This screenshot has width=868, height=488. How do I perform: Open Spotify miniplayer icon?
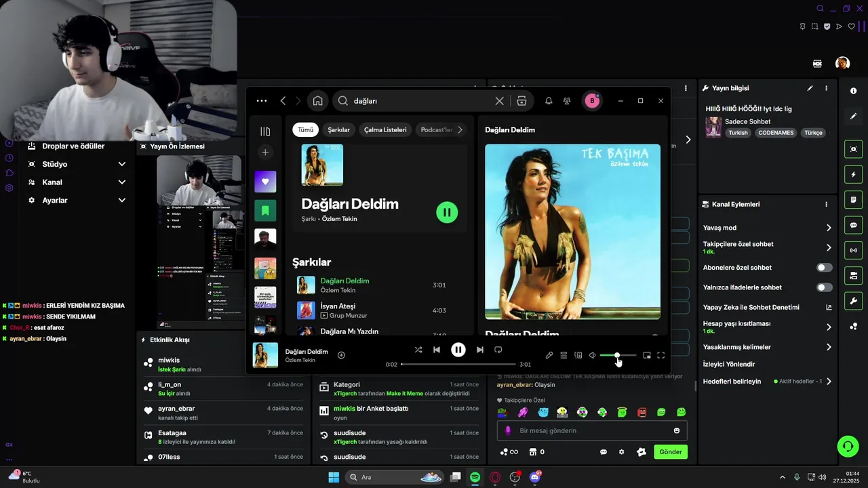pos(647,355)
